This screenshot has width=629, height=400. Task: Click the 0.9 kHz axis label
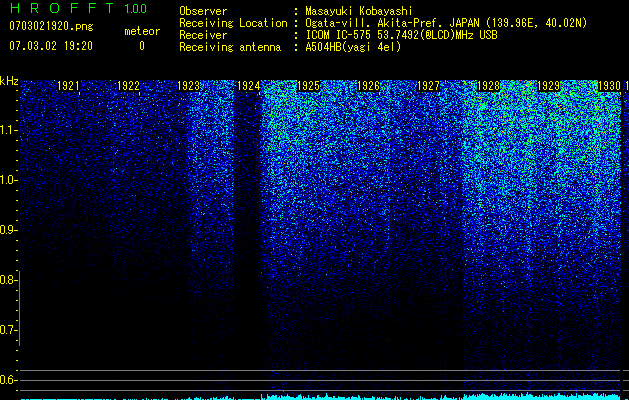point(8,230)
